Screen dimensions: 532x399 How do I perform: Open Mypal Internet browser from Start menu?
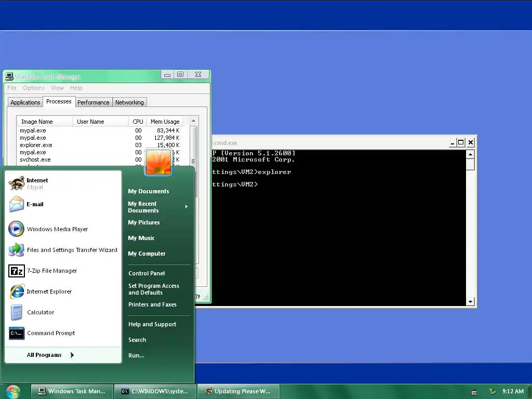[x=63, y=183]
